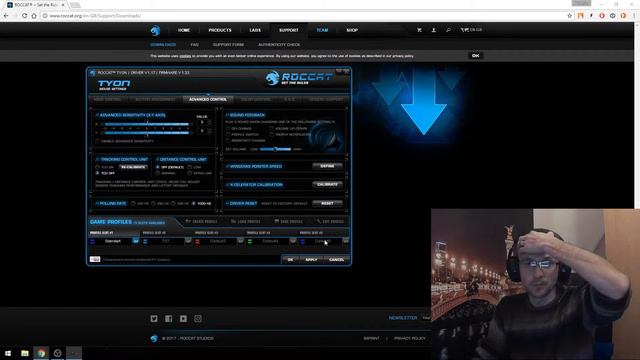Select the TCU On radio button
The height and width of the screenshot is (360, 640).
pyautogui.click(x=97, y=167)
